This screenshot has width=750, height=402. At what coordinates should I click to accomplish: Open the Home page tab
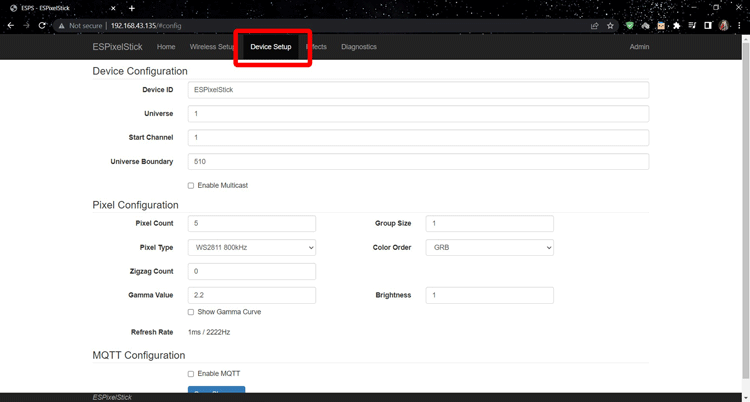[x=166, y=47]
